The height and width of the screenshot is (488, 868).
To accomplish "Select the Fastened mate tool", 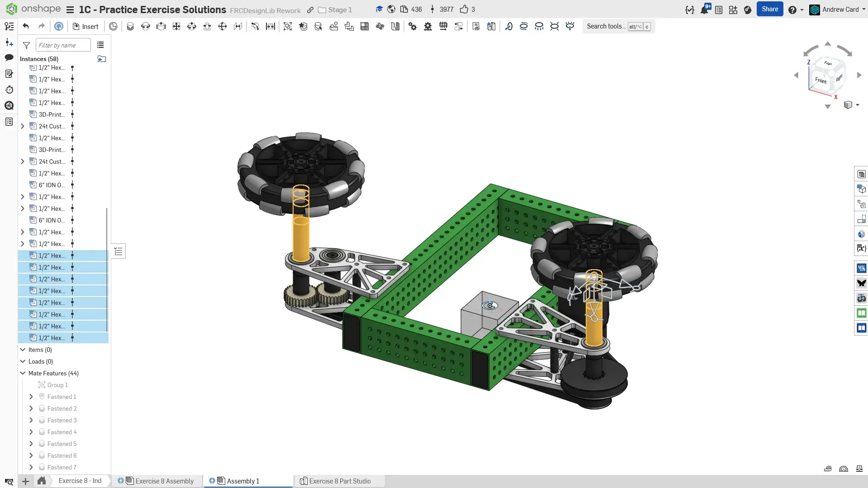I will click(130, 26).
